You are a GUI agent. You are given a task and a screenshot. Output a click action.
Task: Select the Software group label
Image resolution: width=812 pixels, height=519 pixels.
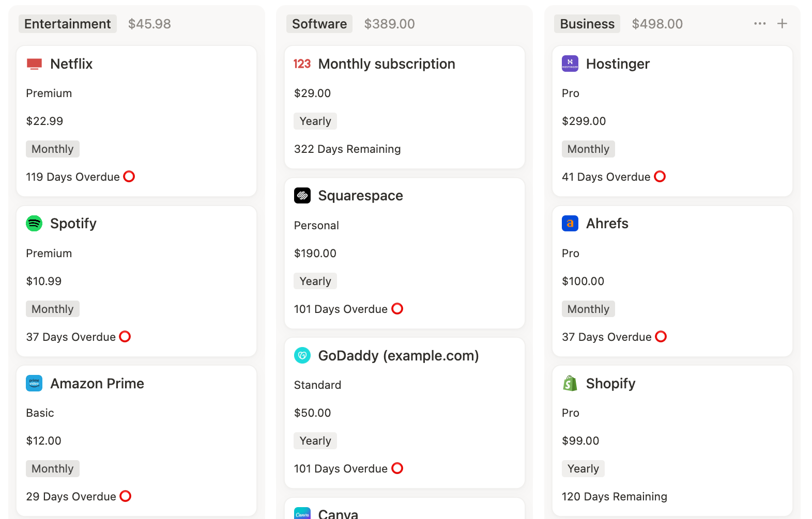tap(319, 24)
